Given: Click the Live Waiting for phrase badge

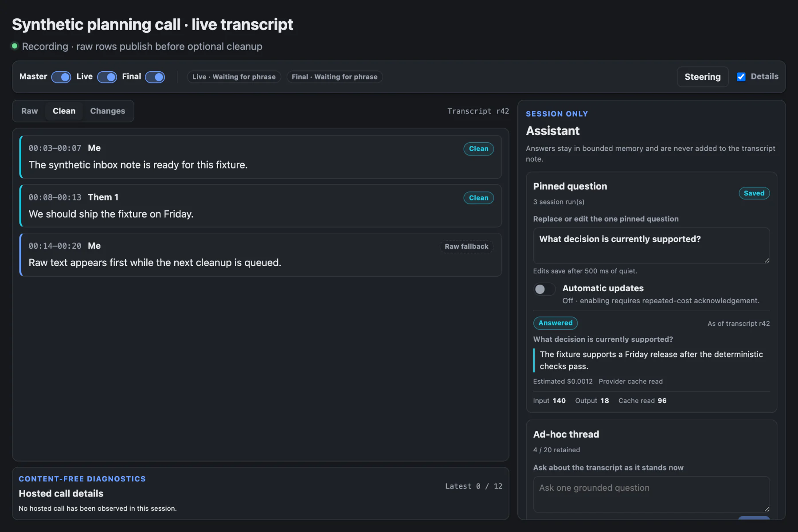Looking at the screenshot, I should 234,77.
